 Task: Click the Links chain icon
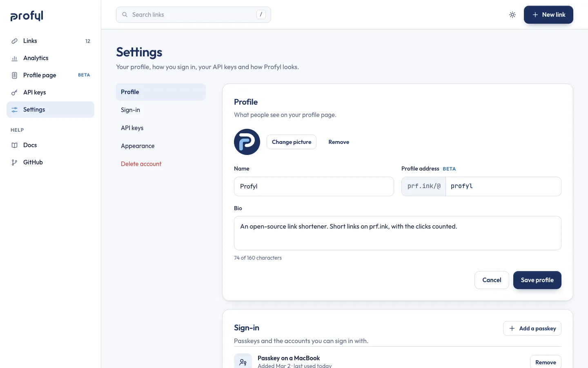click(14, 41)
